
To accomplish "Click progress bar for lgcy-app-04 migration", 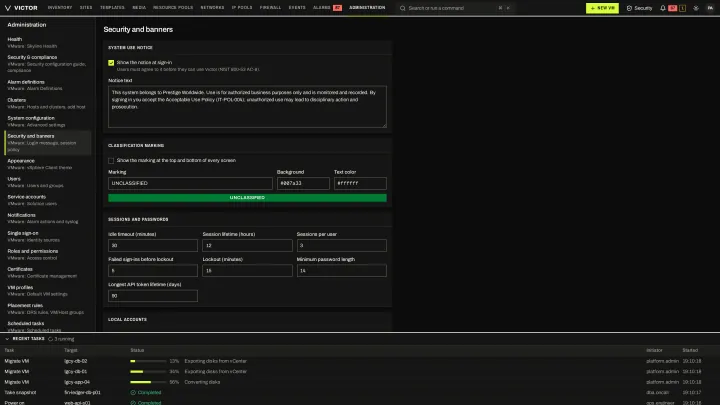I will point(148,382).
